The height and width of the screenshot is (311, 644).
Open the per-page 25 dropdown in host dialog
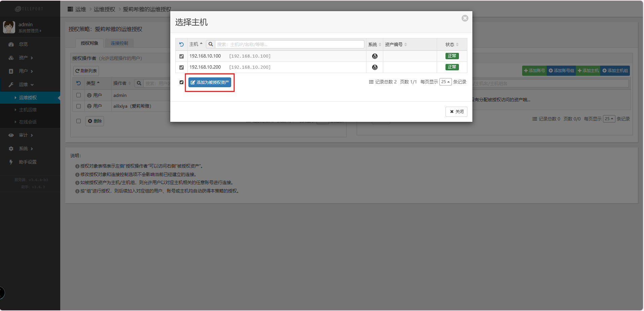tap(445, 82)
